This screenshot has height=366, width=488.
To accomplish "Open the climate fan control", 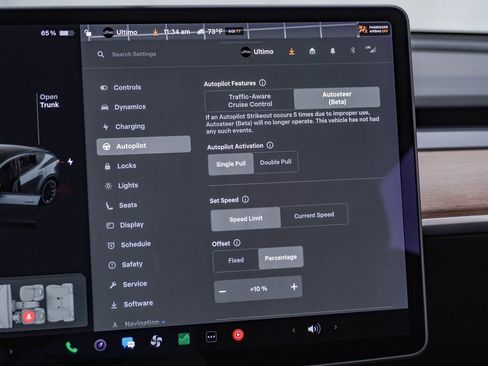I will pos(156,341).
